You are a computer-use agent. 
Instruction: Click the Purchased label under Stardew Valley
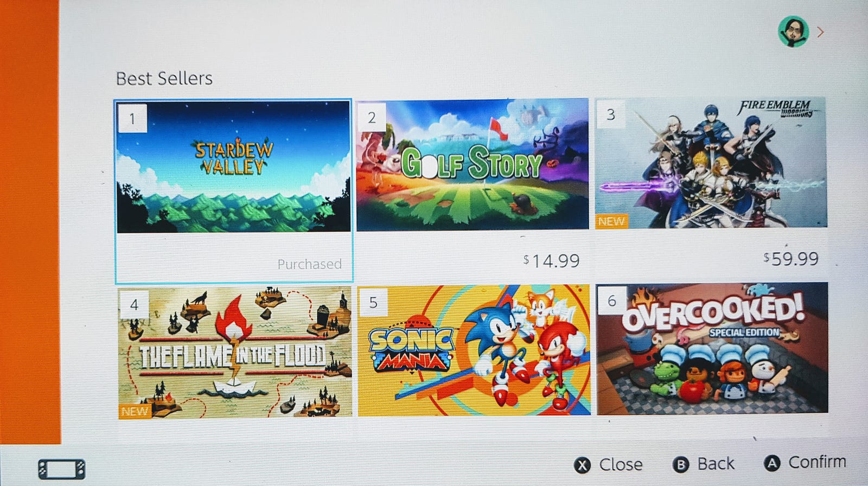tap(310, 264)
